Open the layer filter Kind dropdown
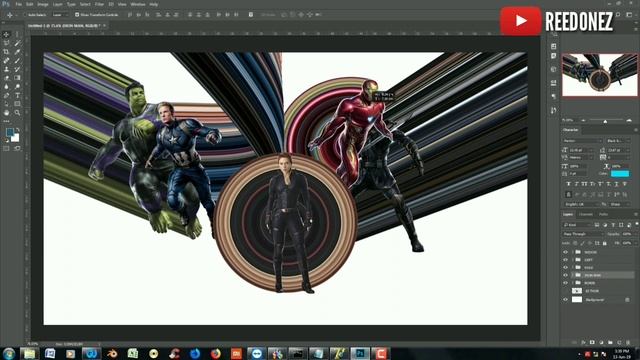640x360 pixels. 577,225
